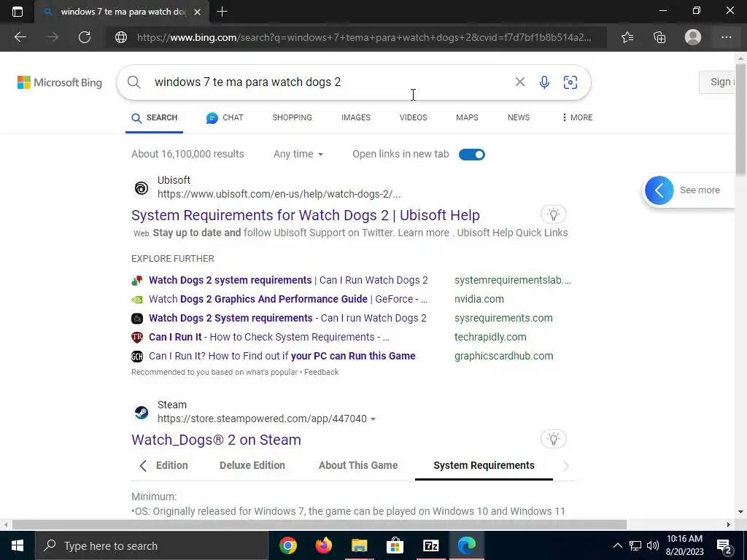
Task: Open Edge Settings and more menu
Action: [x=726, y=37]
